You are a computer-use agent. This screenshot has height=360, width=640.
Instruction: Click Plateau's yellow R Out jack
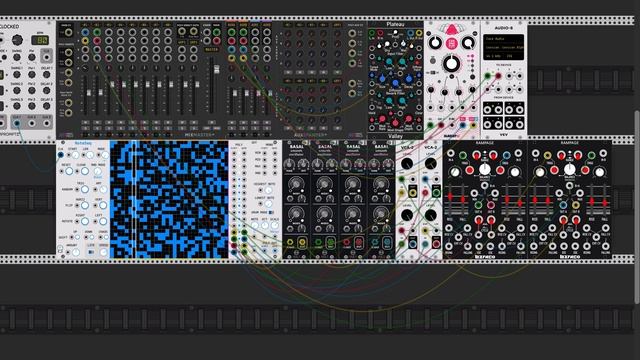click(x=419, y=33)
